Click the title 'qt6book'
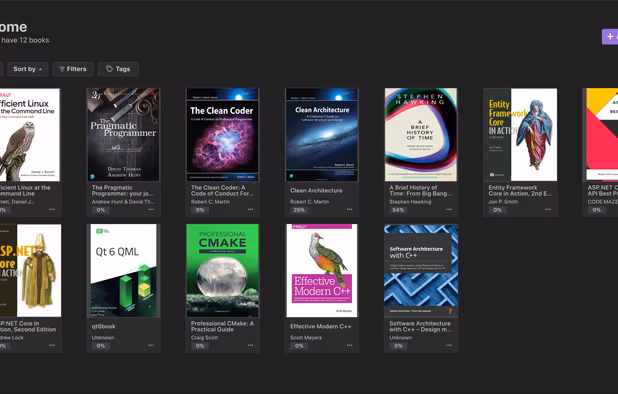The height and width of the screenshot is (394, 618). pos(103,326)
